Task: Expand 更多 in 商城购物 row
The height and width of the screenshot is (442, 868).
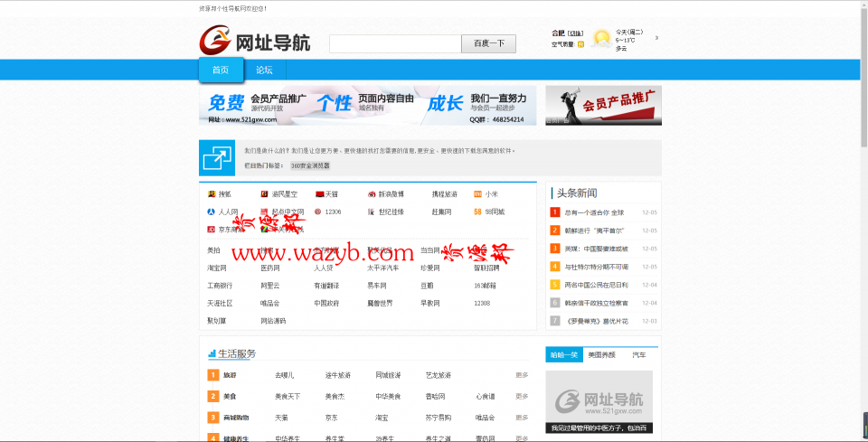Action: (x=522, y=417)
